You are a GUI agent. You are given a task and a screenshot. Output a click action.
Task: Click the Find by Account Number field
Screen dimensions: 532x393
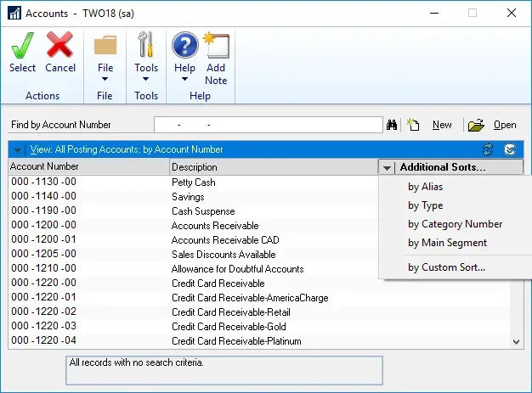point(268,125)
